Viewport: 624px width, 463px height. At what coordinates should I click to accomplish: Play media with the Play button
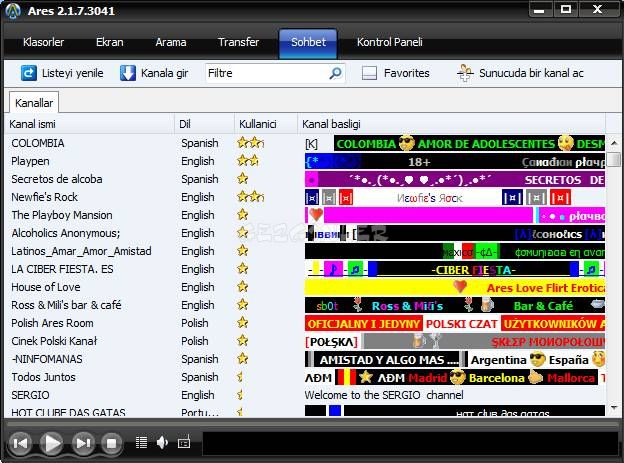point(52,443)
